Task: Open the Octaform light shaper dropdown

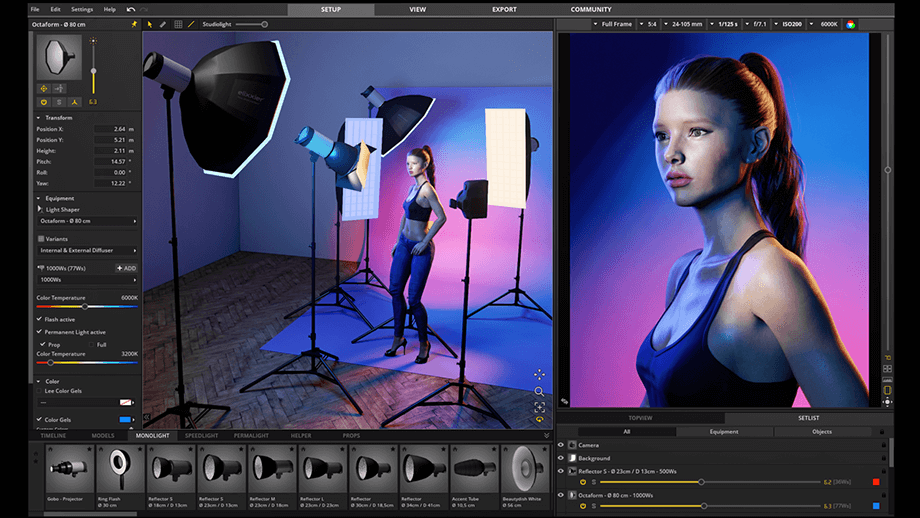Action: [x=87, y=221]
